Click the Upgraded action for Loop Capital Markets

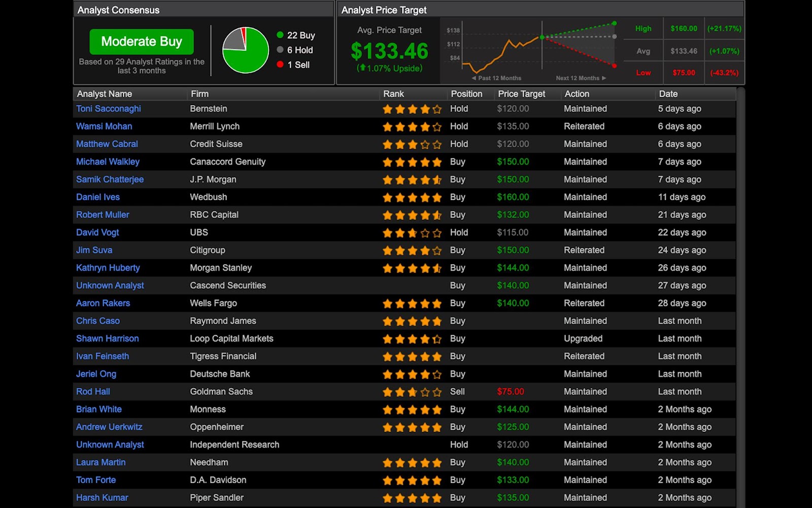pos(583,339)
